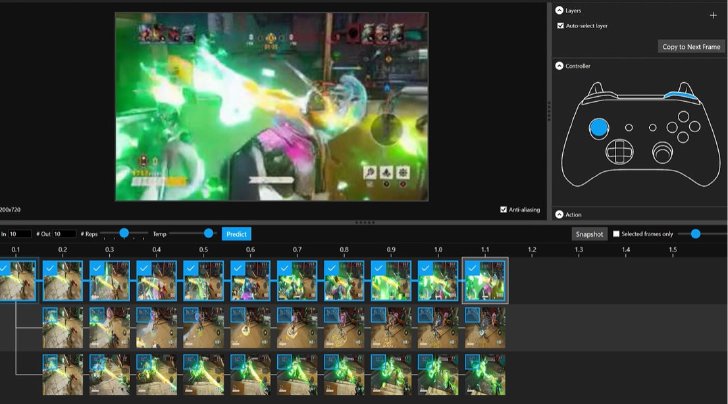
Task: Select second-row frame thumbnail at 0.8
Action: tap(344, 327)
